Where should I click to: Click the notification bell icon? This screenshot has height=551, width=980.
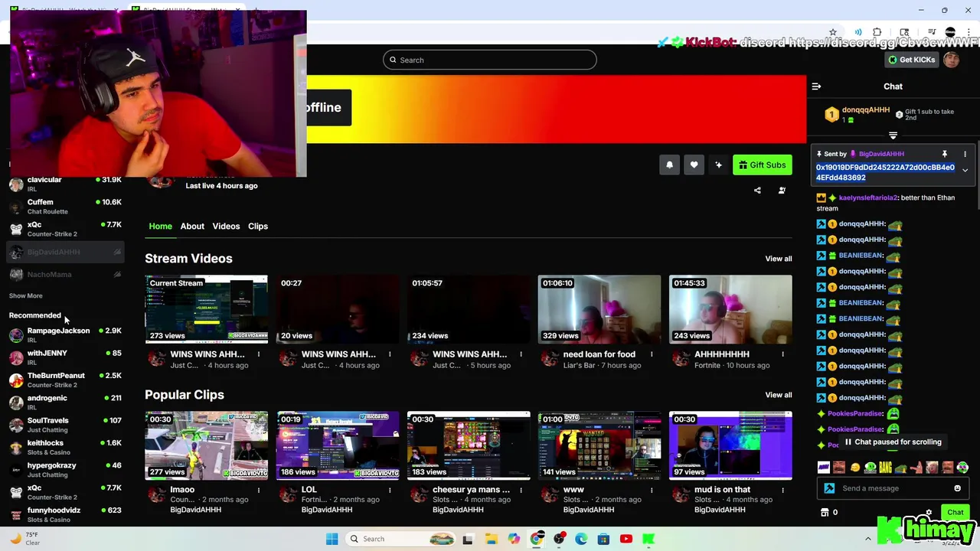[669, 165]
